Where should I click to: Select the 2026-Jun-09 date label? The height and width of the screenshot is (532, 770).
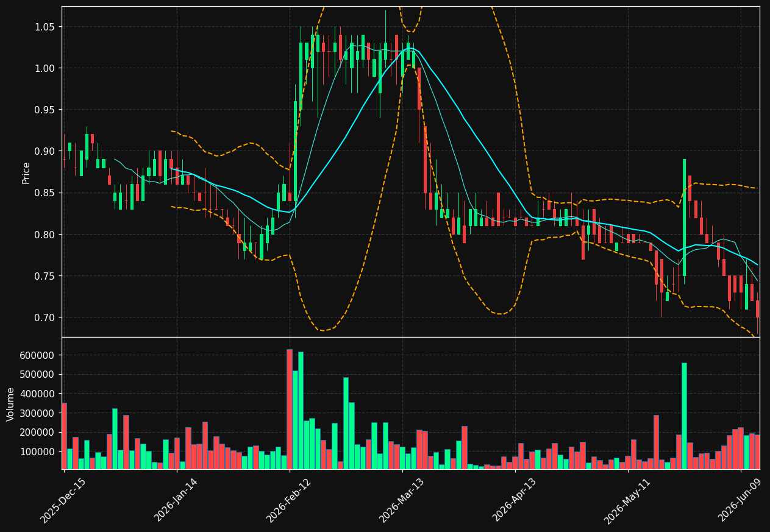[x=740, y=500]
